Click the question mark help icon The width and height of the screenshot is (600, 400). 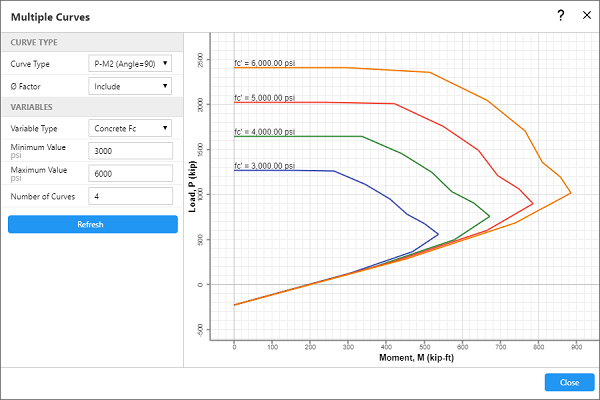(x=560, y=15)
